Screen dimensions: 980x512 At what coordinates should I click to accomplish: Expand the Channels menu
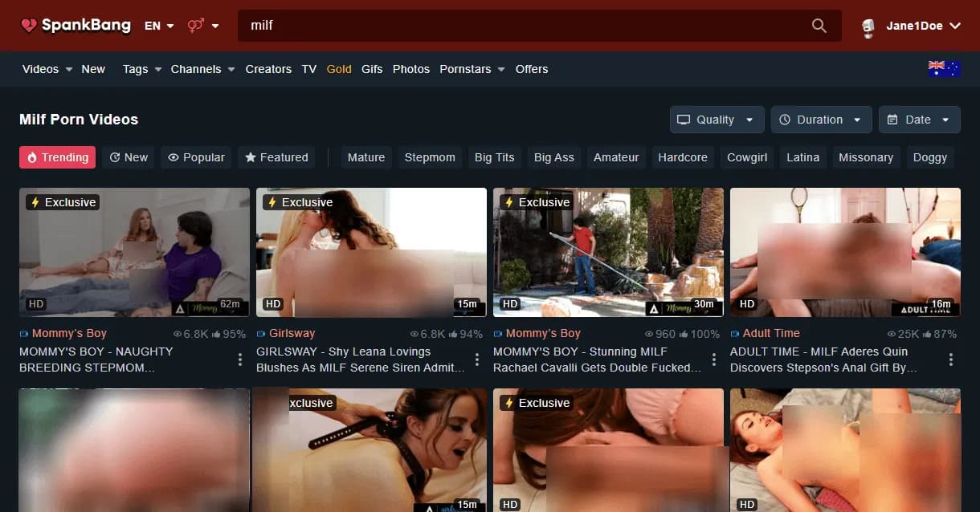click(x=202, y=69)
